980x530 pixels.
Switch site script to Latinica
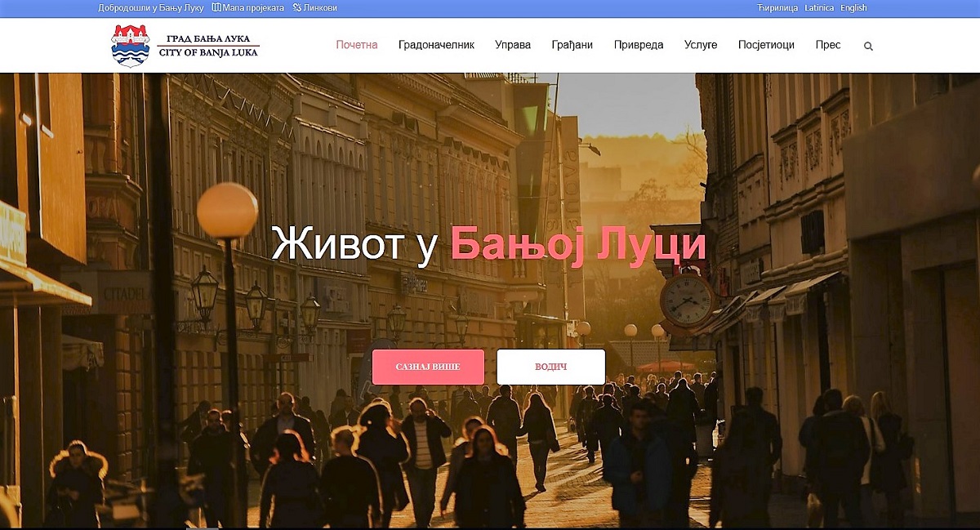[819, 7]
